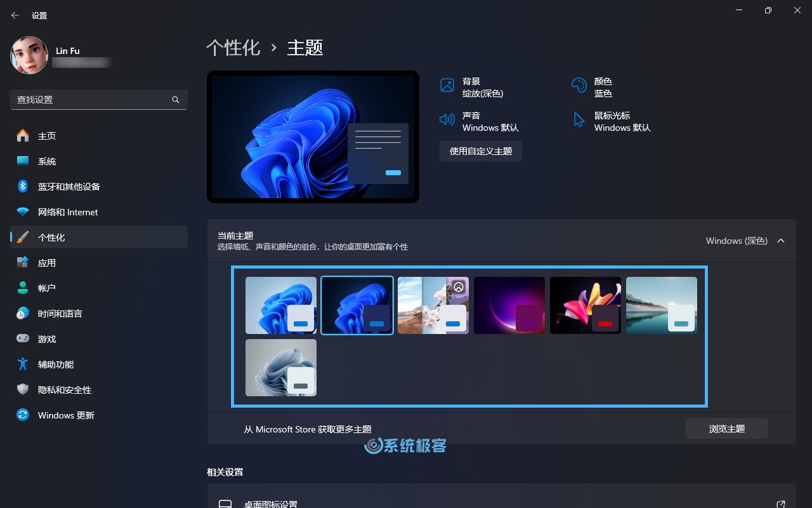
Task: Click Windows (深色) current theme label
Action: pyautogui.click(x=737, y=241)
